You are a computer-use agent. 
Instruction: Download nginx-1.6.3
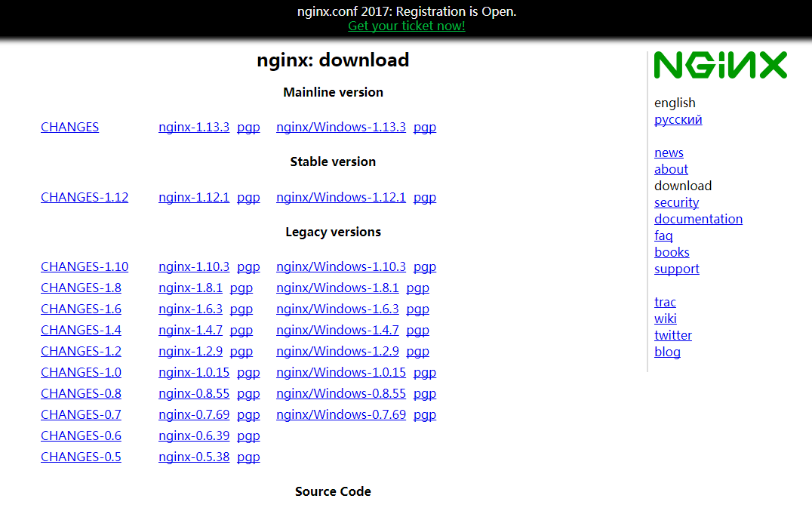(190, 309)
